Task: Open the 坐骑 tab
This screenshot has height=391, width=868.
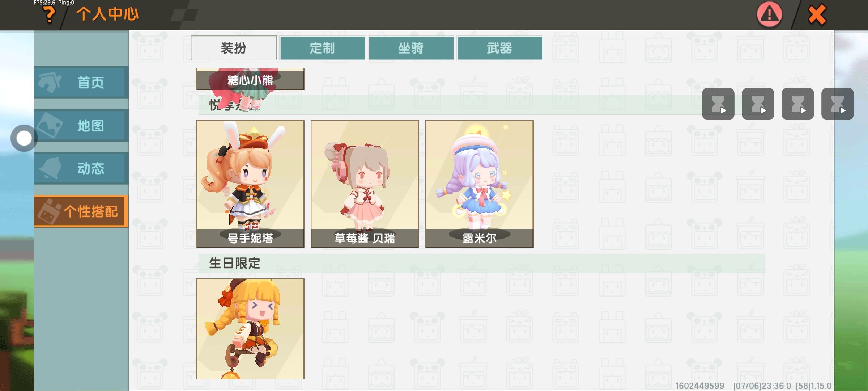Action: click(x=411, y=48)
